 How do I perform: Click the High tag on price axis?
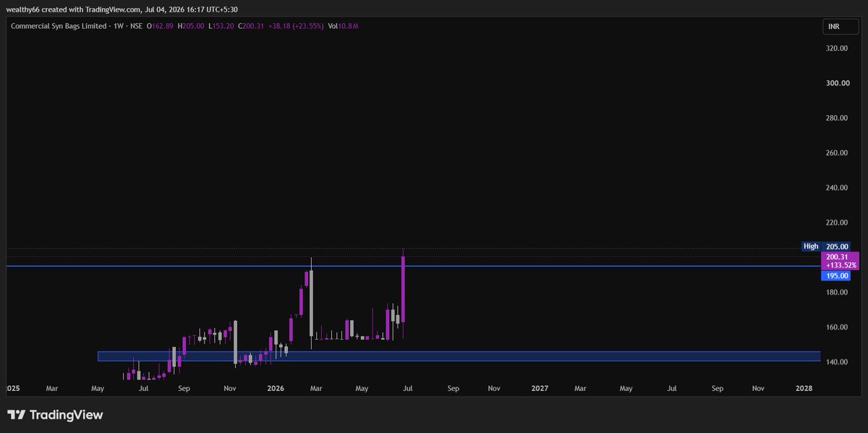point(812,246)
